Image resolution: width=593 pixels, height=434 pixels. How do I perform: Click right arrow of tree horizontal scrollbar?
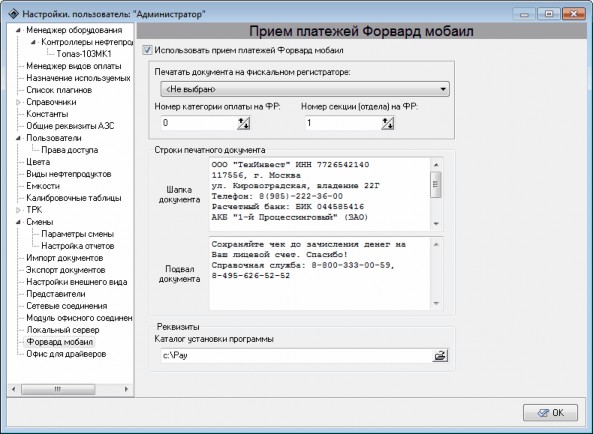tap(126, 389)
